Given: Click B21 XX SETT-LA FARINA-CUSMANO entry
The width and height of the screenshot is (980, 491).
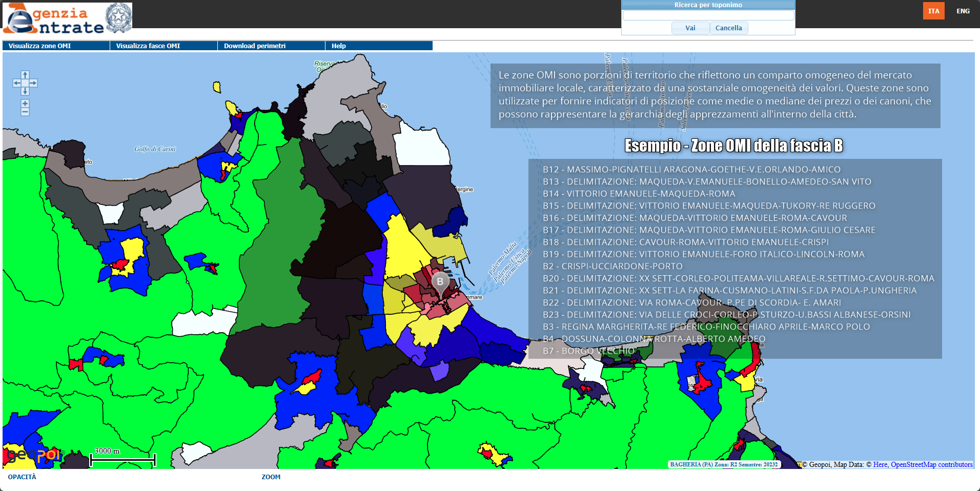Looking at the screenshot, I should point(729,290).
